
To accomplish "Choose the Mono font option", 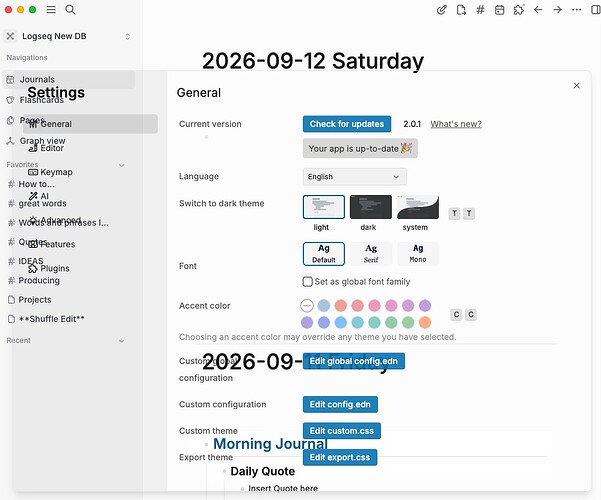I will point(418,254).
